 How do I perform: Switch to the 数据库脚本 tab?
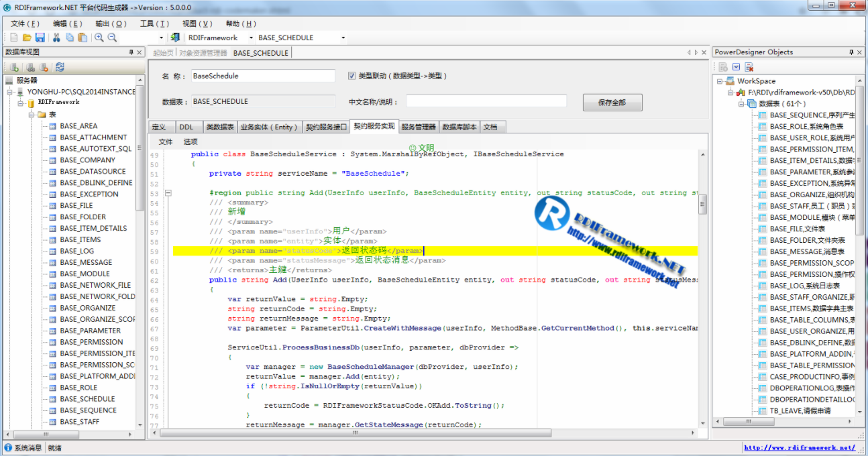pyautogui.click(x=460, y=127)
